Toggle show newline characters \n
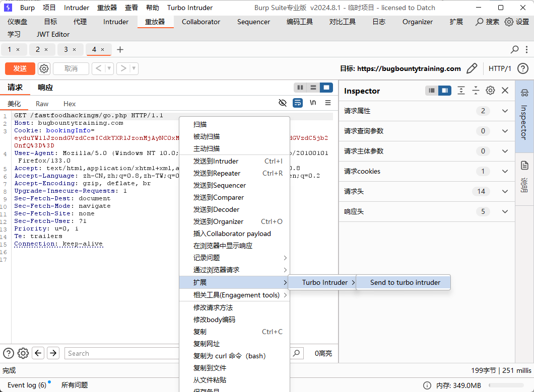Image resolution: width=534 pixels, height=392 pixels. tap(313, 103)
